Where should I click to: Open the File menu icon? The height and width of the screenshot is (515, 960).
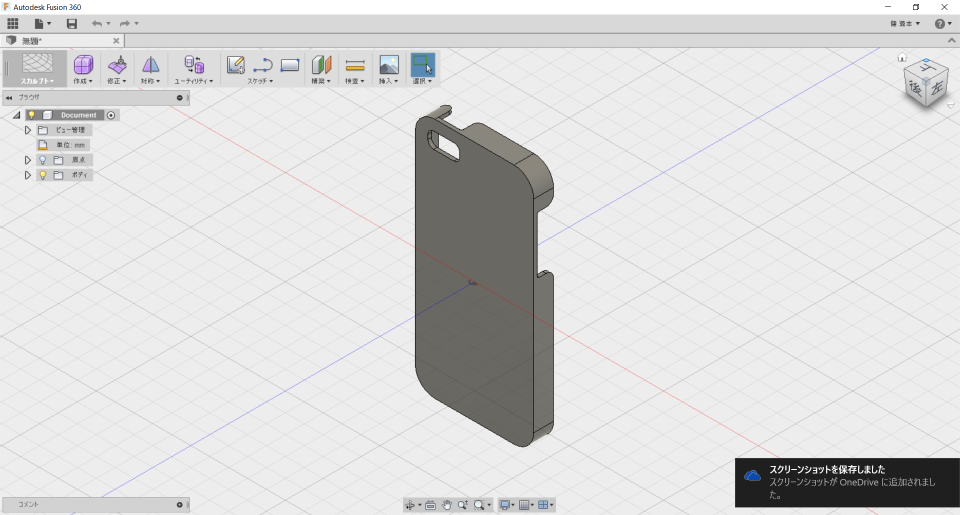click(x=42, y=23)
